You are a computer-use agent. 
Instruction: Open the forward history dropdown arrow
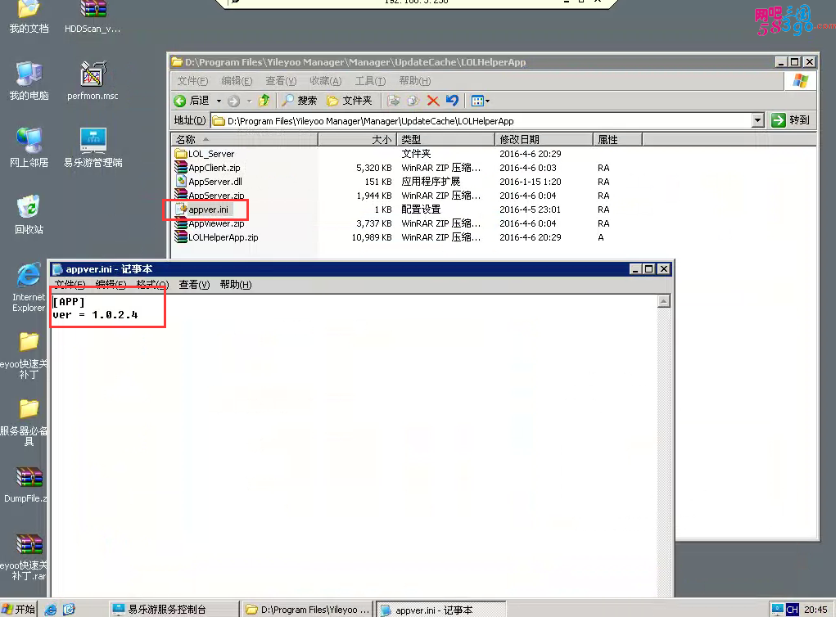249,101
